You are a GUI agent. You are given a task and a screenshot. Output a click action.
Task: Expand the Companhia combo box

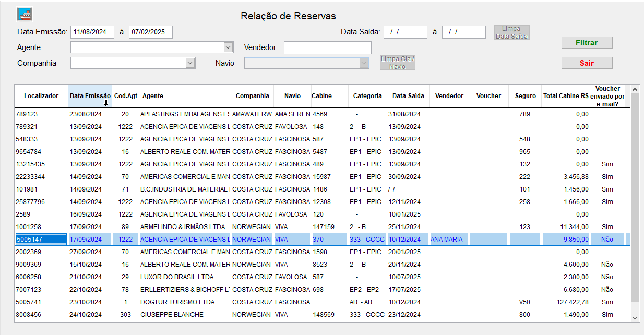190,63
